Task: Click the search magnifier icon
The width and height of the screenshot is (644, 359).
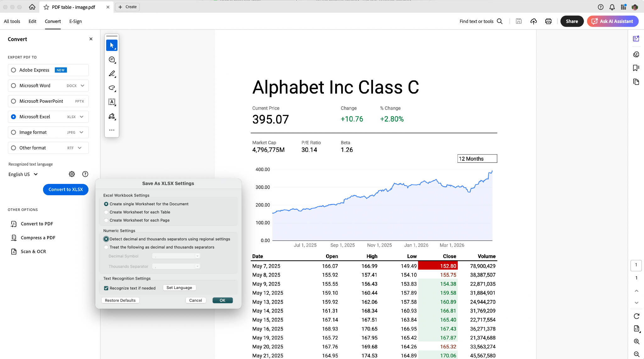Action: tap(500, 21)
